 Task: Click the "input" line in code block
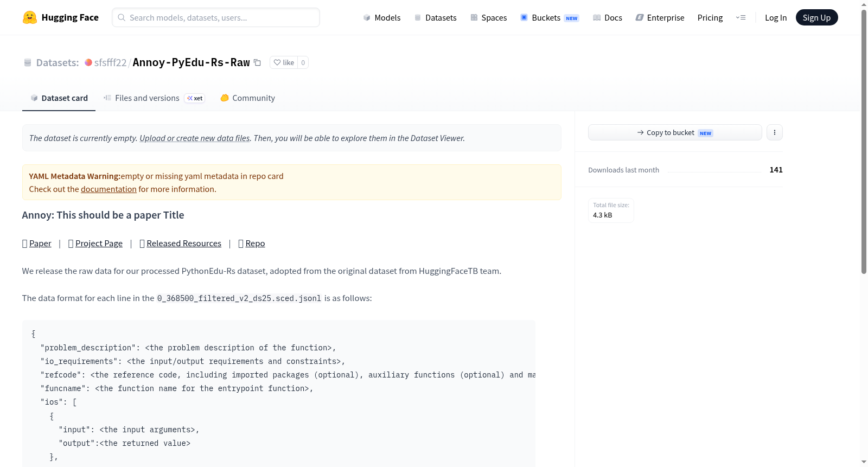click(x=129, y=430)
